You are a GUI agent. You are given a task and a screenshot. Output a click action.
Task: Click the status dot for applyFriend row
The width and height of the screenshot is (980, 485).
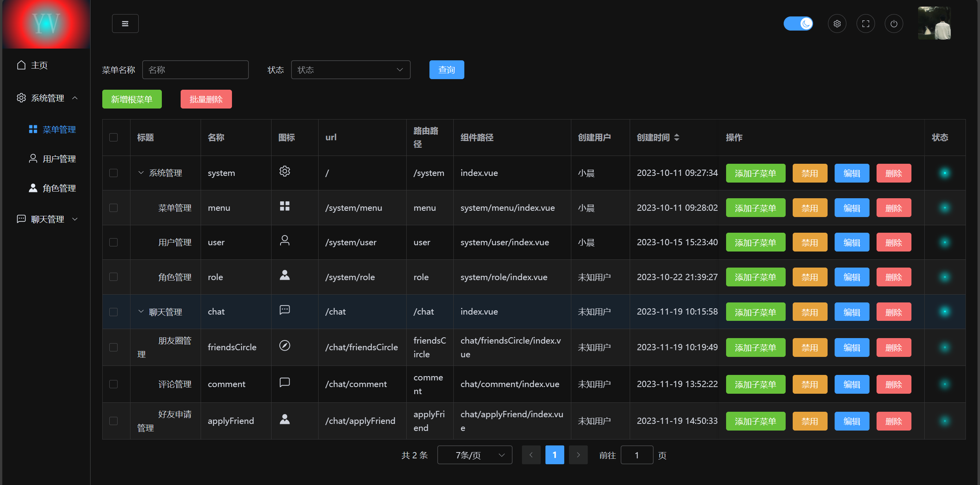[x=945, y=421]
